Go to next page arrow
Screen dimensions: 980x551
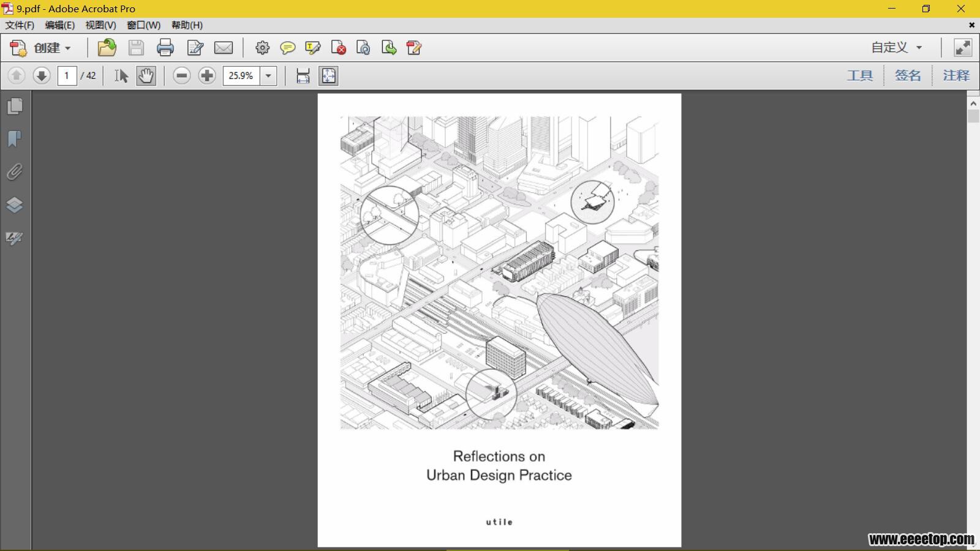pyautogui.click(x=42, y=75)
